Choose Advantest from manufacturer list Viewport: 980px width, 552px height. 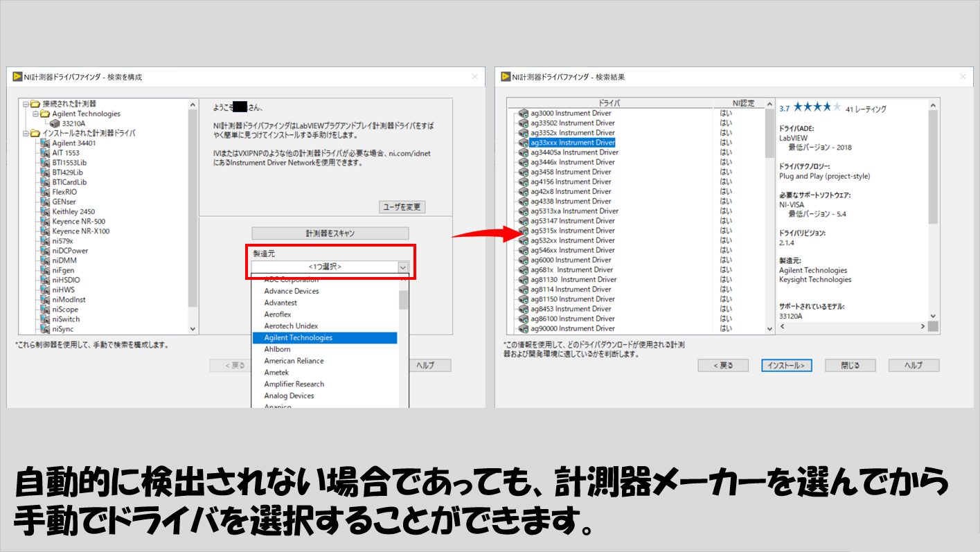[280, 303]
